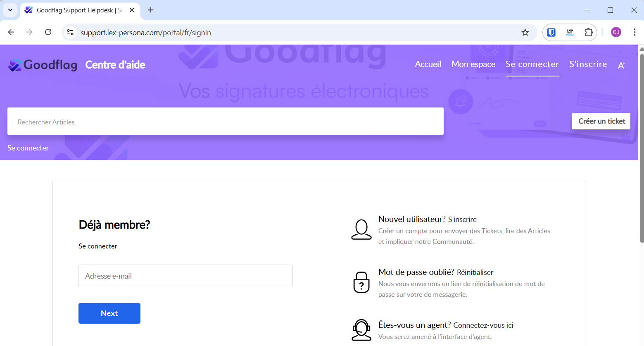Focus the Adresse e-mail field

[185, 276]
